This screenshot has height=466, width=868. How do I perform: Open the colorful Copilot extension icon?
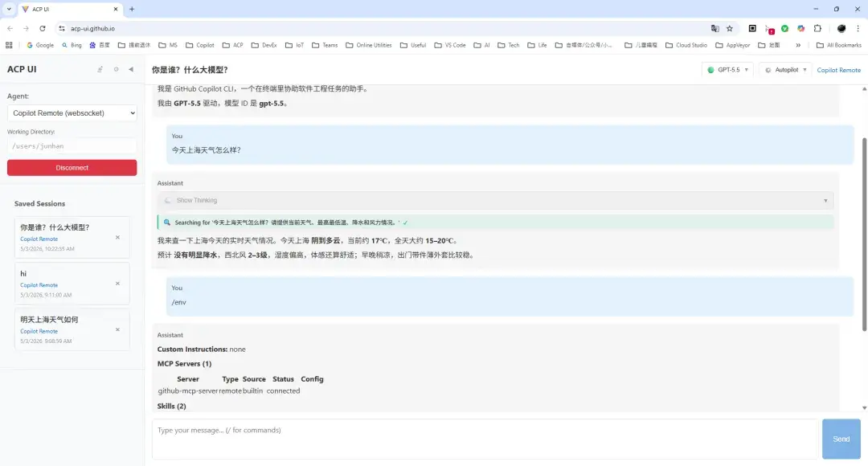coord(801,28)
